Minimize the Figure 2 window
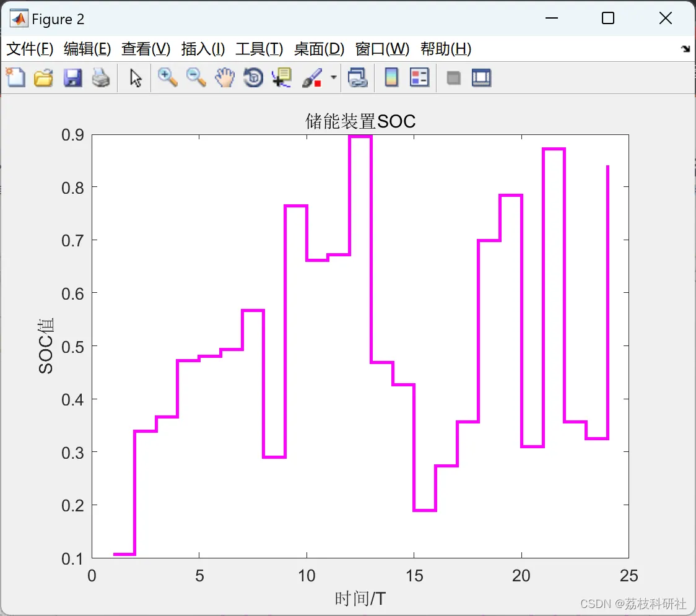This screenshot has width=696, height=616. (551, 18)
